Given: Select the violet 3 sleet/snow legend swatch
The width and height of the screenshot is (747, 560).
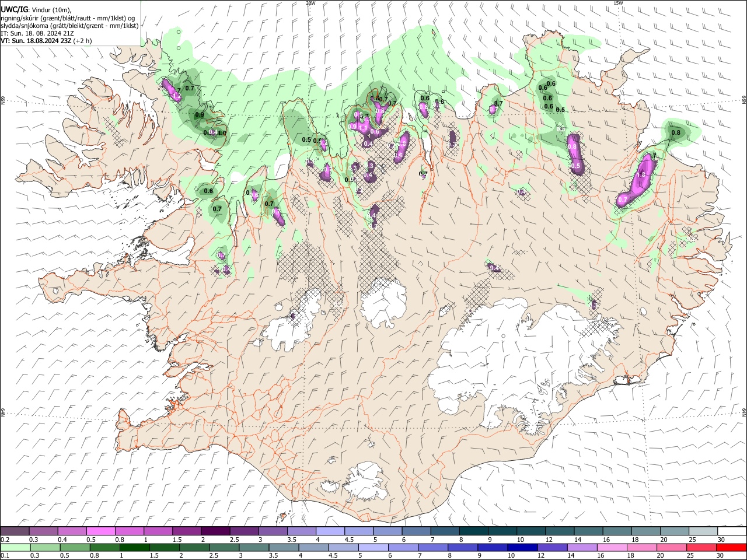Looking at the screenshot, I should [x=272, y=531].
